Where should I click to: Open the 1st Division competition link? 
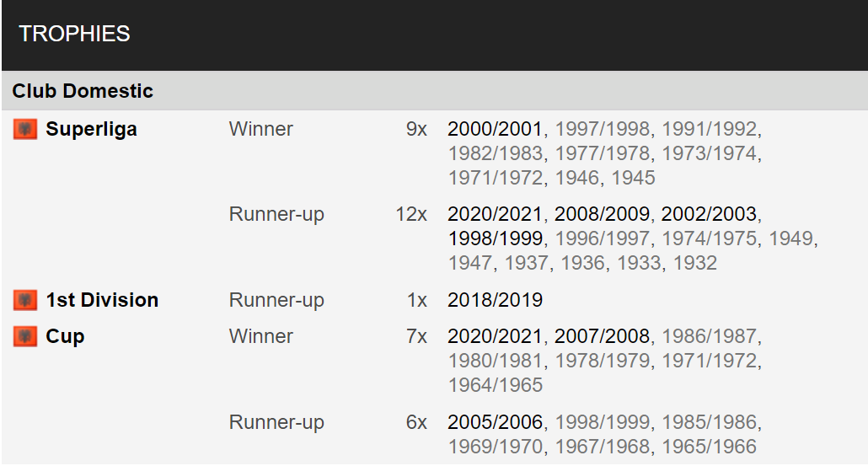(102, 300)
